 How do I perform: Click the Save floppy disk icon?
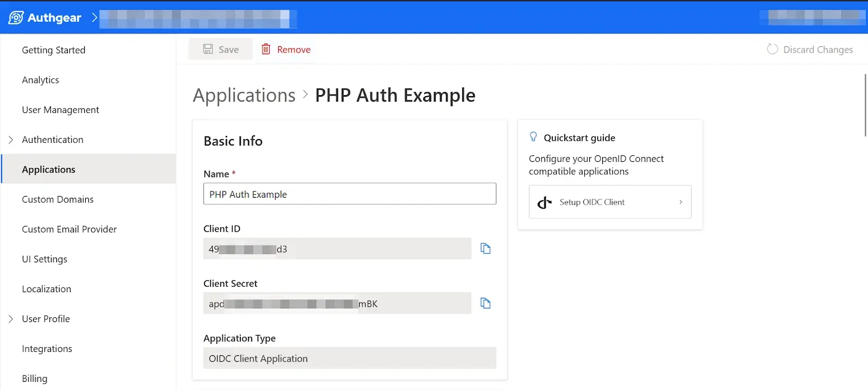[208, 49]
